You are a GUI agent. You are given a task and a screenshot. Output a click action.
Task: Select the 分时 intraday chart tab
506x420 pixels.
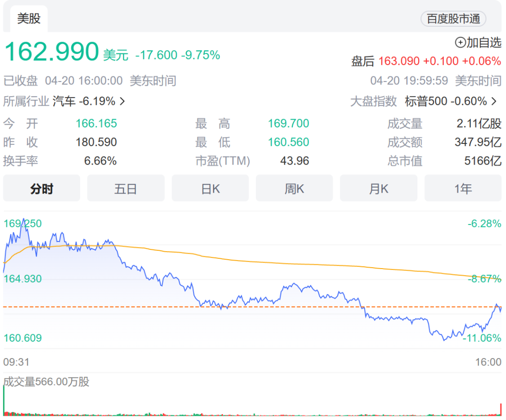(41, 188)
